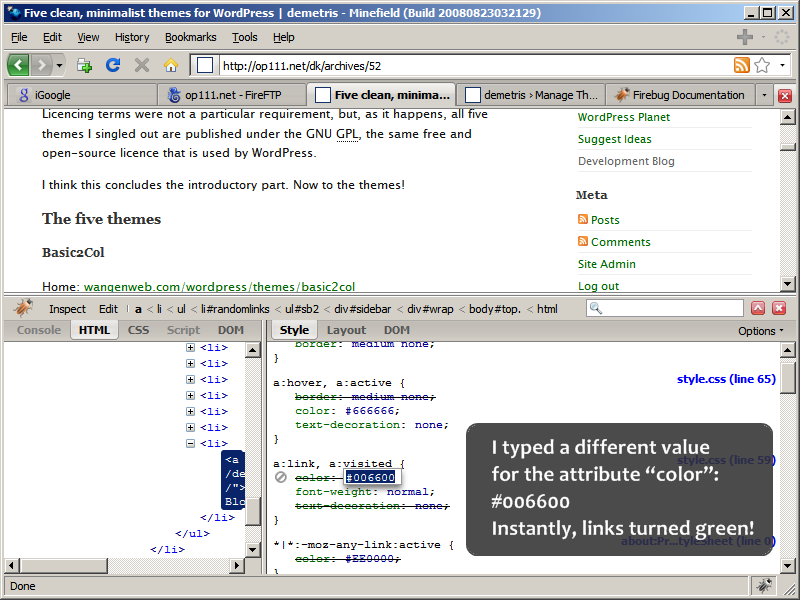Switch to the Firebug Documentation tab
Screen dimensions: 800x600
[680, 95]
